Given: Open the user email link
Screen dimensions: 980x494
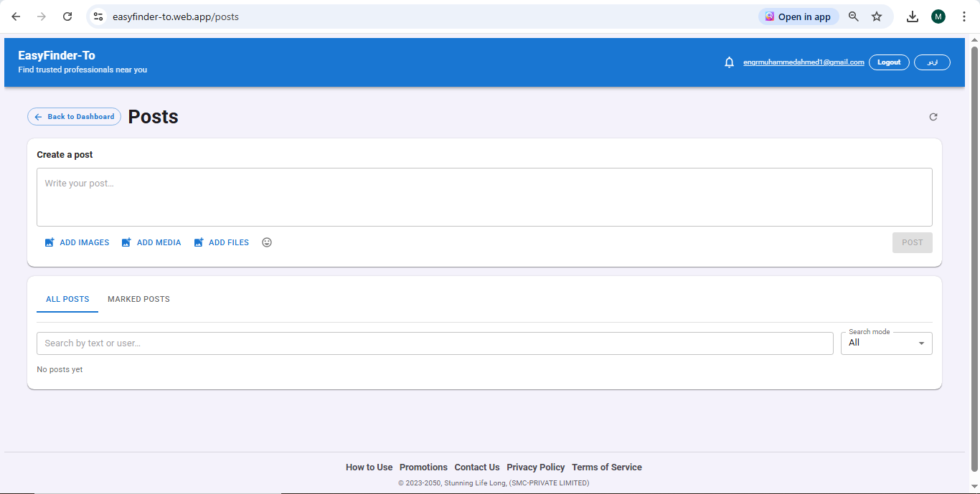Looking at the screenshot, I should pyautogui.click(x=804, y=62).
